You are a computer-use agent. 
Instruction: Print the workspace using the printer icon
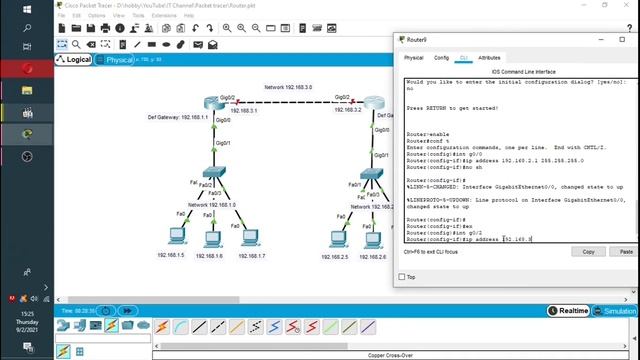click(105, 28)
